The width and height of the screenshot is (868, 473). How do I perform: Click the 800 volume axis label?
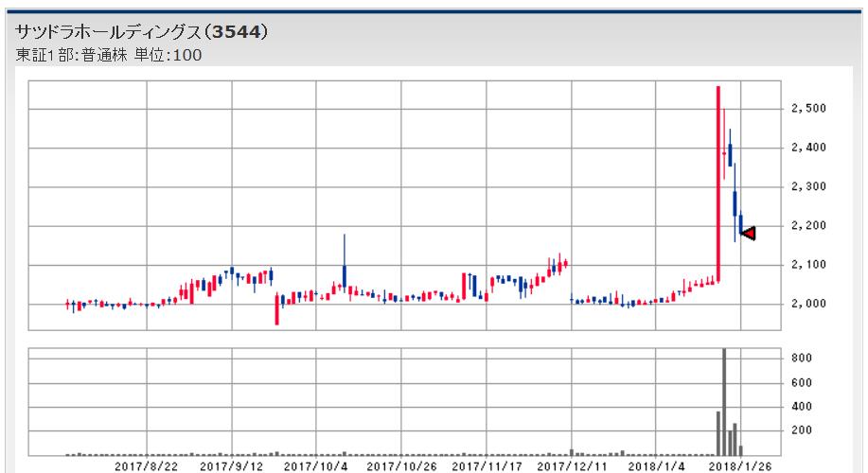(802, 358)
